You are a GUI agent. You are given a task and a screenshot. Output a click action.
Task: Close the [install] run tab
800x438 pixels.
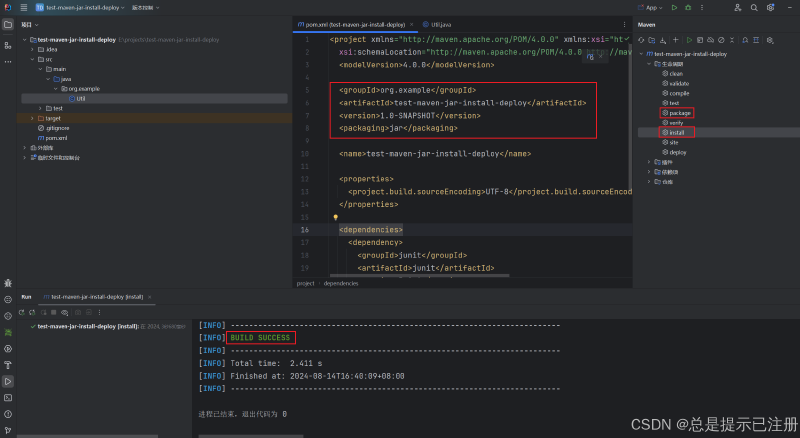tap(149, 297)
